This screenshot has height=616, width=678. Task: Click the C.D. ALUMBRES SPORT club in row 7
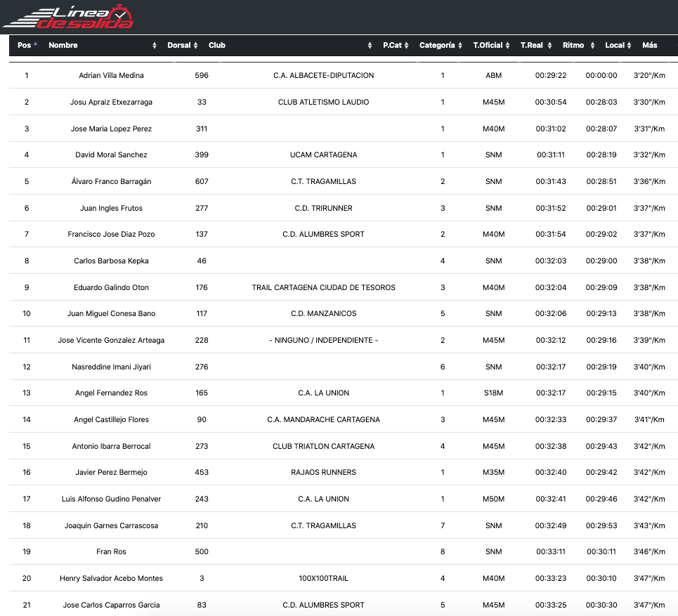click(323, 235)
